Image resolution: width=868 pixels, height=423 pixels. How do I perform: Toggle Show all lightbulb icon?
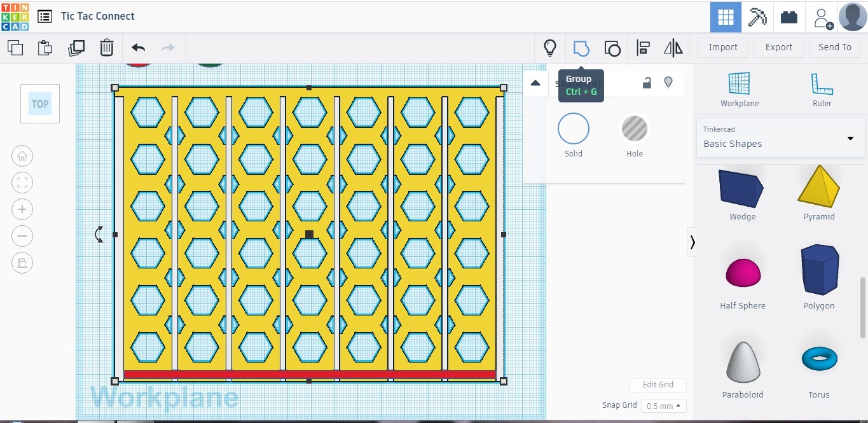coord(550,48)
